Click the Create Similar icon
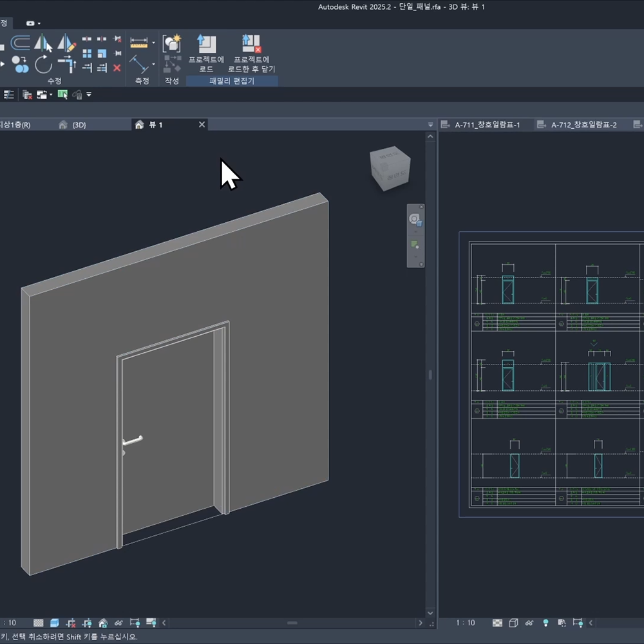This screenshot has height=644, width=644. tap(171, 44)
